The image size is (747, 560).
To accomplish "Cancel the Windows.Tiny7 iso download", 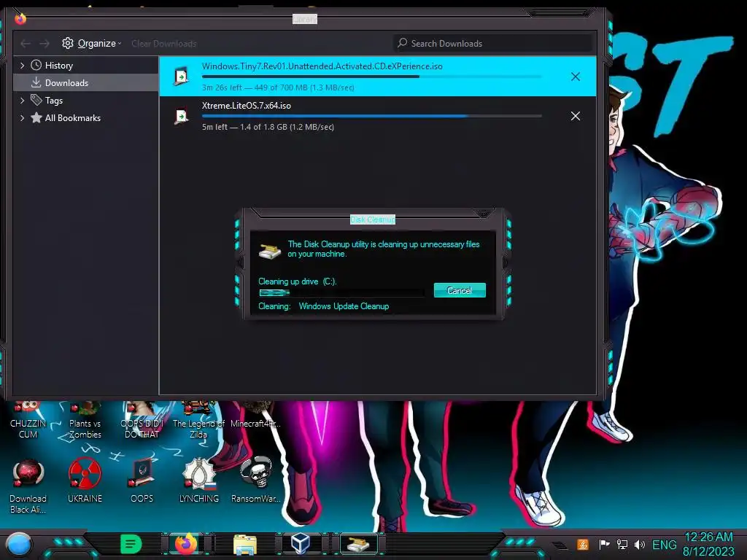I will click(x=576, y=77).
